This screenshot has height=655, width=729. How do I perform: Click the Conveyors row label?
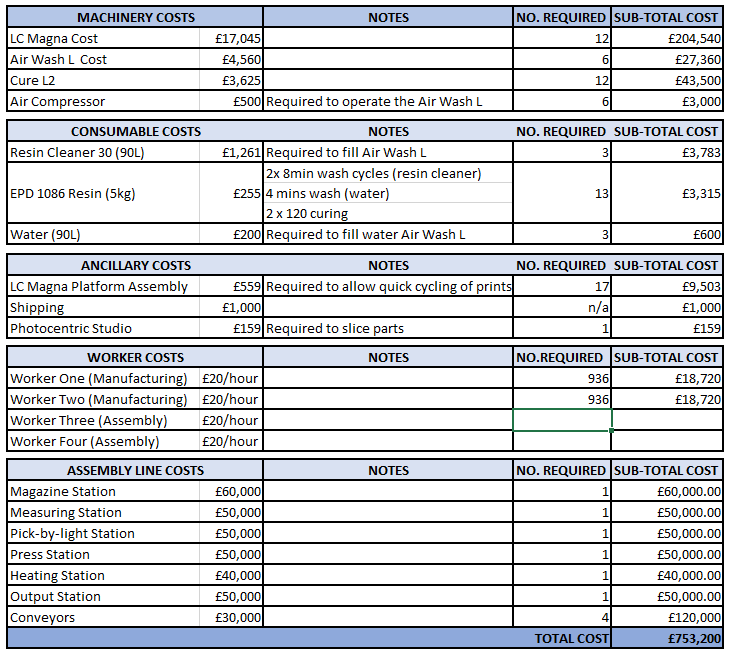104,617
